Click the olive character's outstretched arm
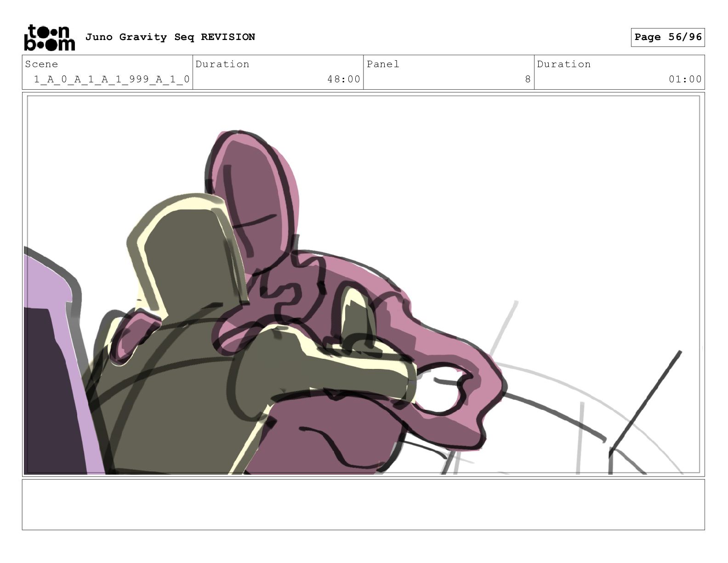 (x=322, y=368)
